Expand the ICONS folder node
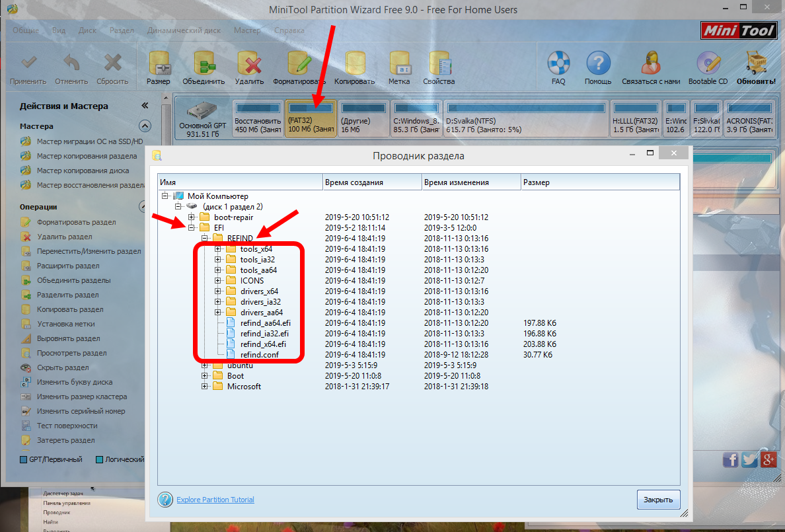This screenshot has width=785, height=532. (x=218, y=280)
